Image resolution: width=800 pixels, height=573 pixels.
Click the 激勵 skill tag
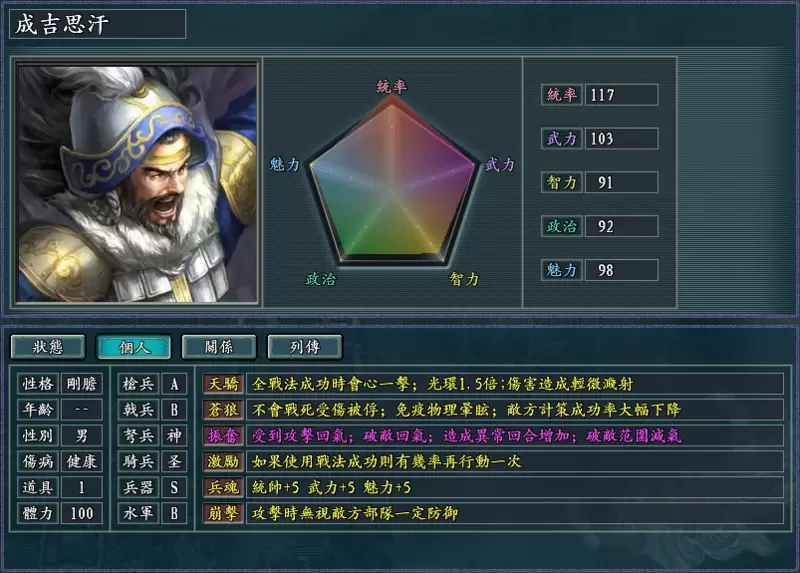tap(223, 461)
